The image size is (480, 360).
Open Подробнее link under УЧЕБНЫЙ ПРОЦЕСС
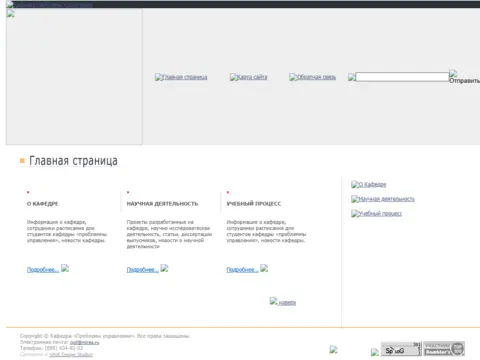click(242, 270)
